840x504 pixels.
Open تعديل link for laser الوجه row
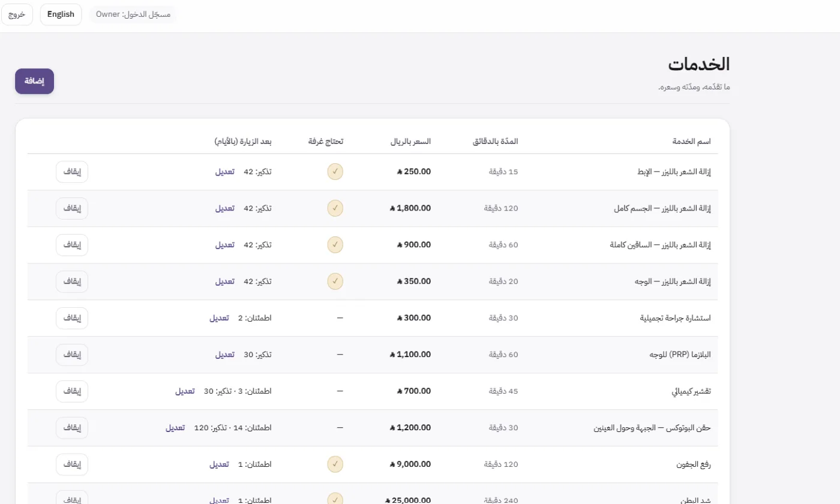point(225,281)
